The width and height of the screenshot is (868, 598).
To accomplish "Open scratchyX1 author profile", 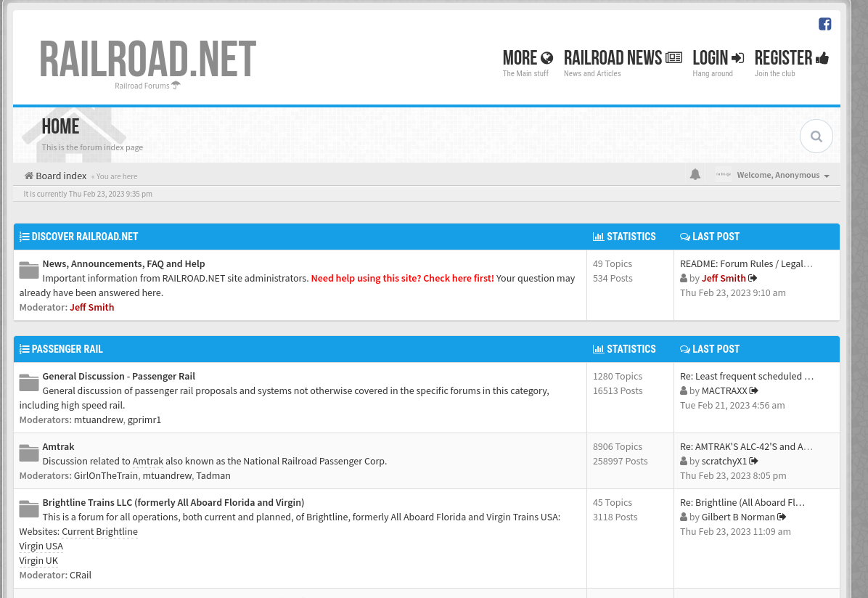I will pos(724,461).
